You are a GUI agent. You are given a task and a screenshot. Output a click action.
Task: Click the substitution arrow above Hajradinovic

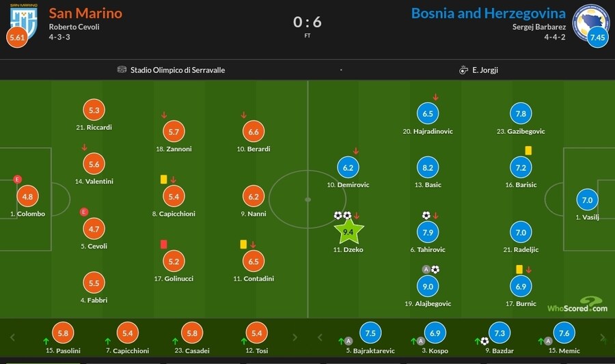point(436,98)
